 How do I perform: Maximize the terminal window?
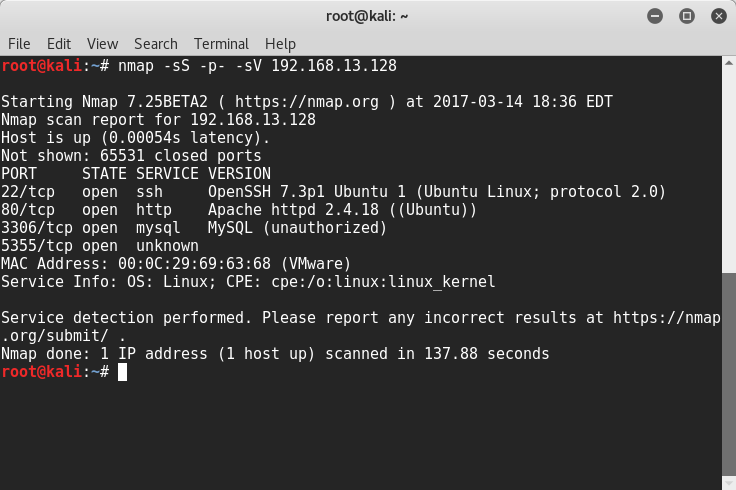[x=687, y=15]
